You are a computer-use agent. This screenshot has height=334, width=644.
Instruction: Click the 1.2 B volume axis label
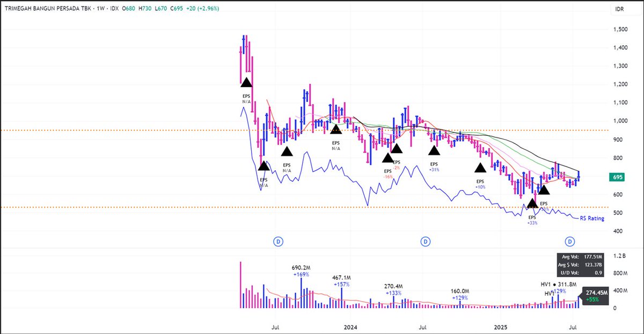coord(619,256)
